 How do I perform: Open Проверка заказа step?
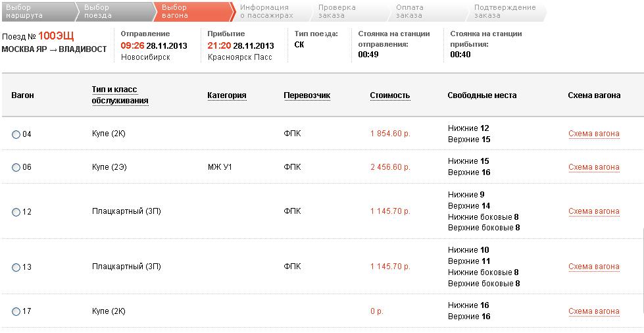coord(337,11)
